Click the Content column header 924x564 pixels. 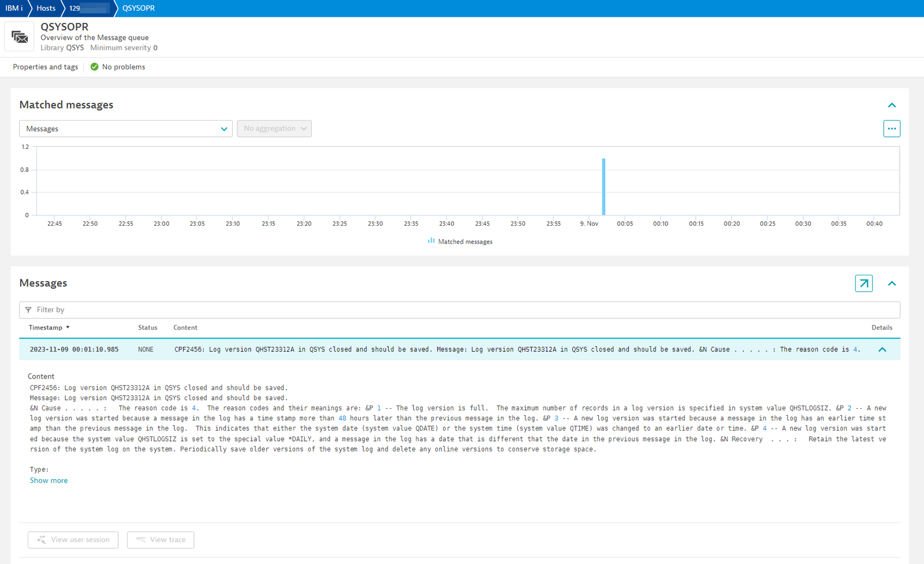[185, 328]
